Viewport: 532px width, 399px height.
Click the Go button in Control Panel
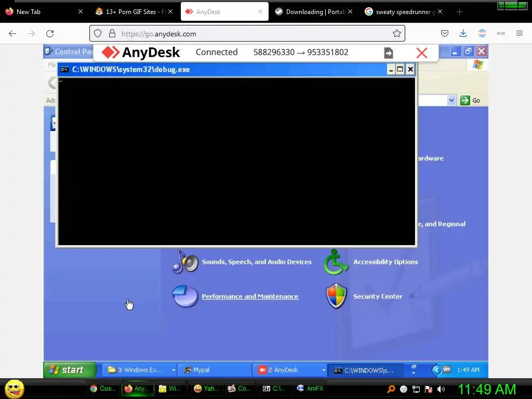470,100
